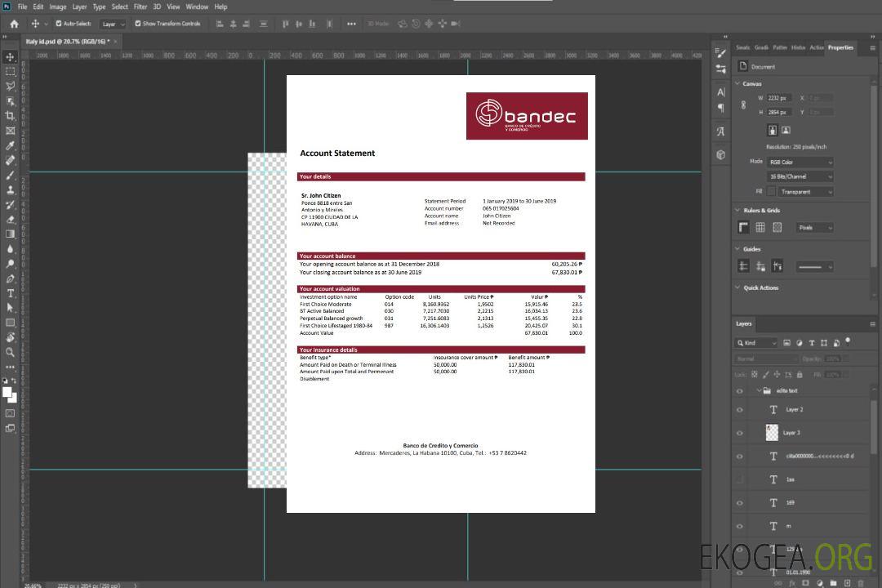Disable Show Transform Controls checkbox
Screen dimensions: 882x588
137,24
